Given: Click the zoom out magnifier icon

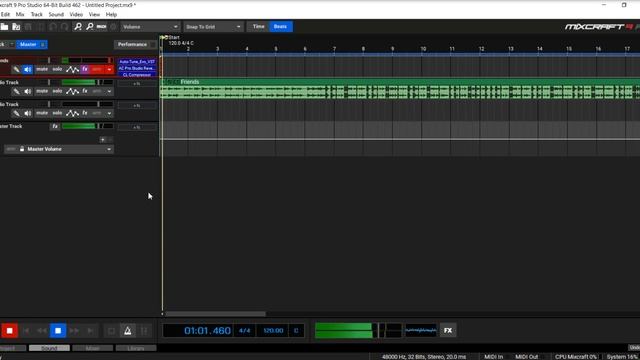Looking at the screenshot, I should click(90, 27).
